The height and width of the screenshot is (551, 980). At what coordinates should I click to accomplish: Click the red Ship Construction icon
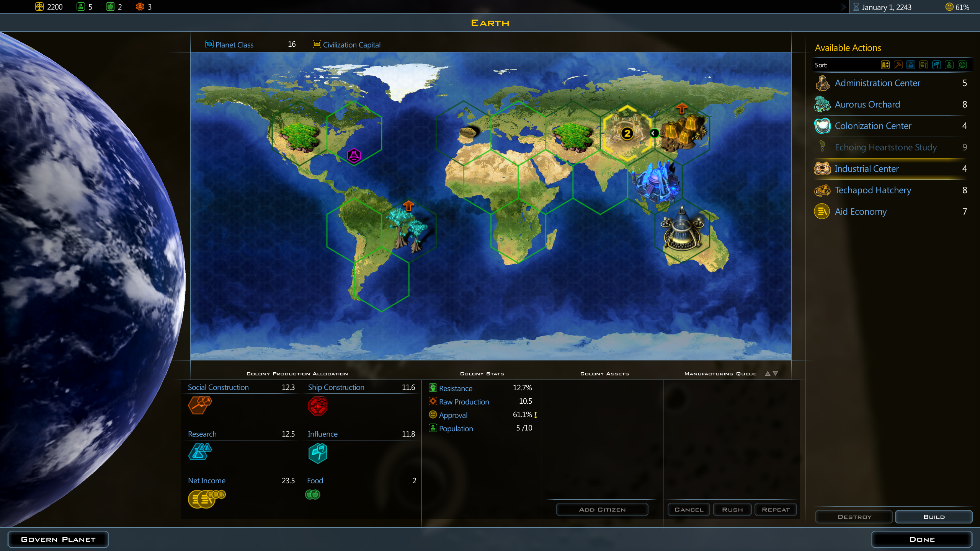pos(318,406)
